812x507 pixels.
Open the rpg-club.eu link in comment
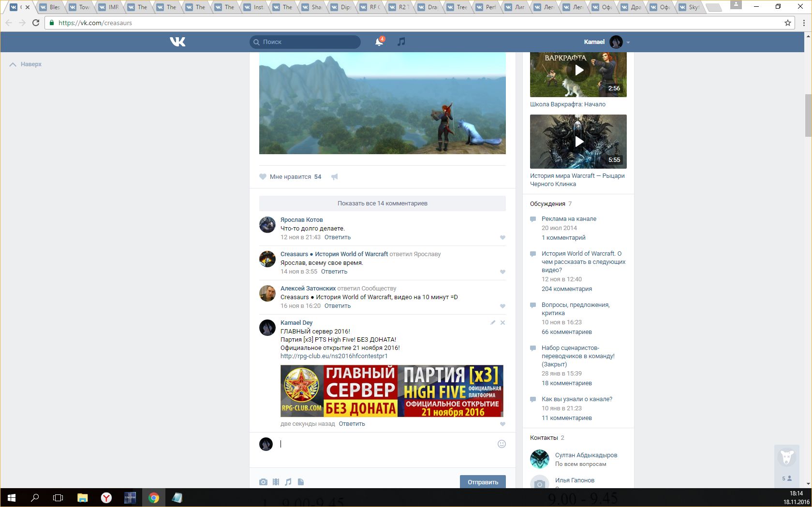click(x=334, y=356)
